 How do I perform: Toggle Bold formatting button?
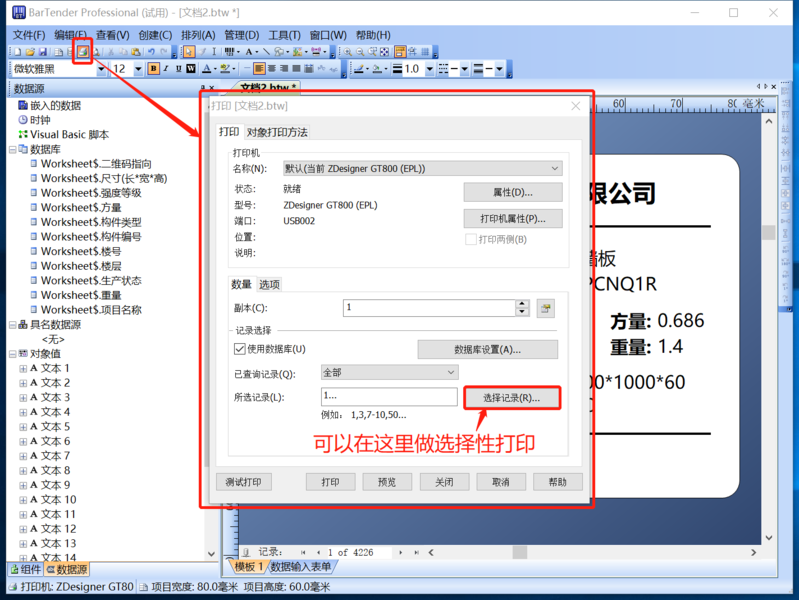coord(153,69)
